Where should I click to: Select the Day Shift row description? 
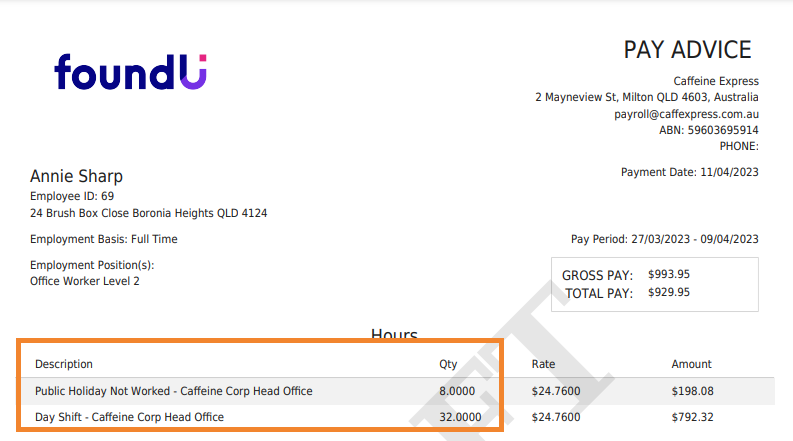[x=129, y=417]
